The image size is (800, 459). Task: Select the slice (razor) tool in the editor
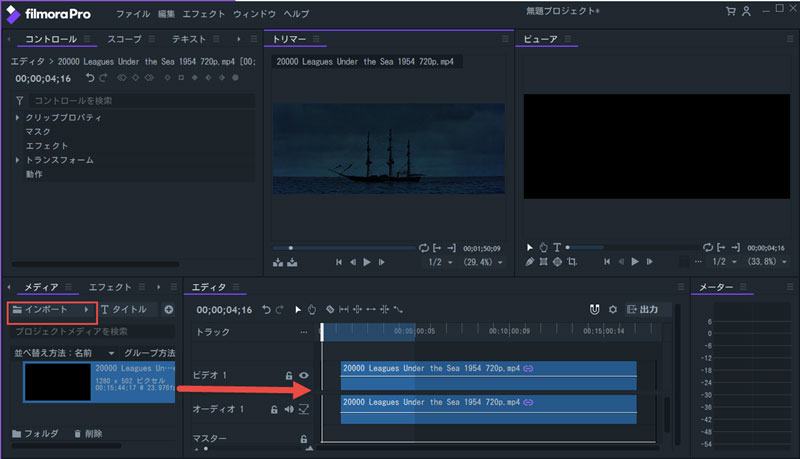pyautogui.click(x=329, y=310)
